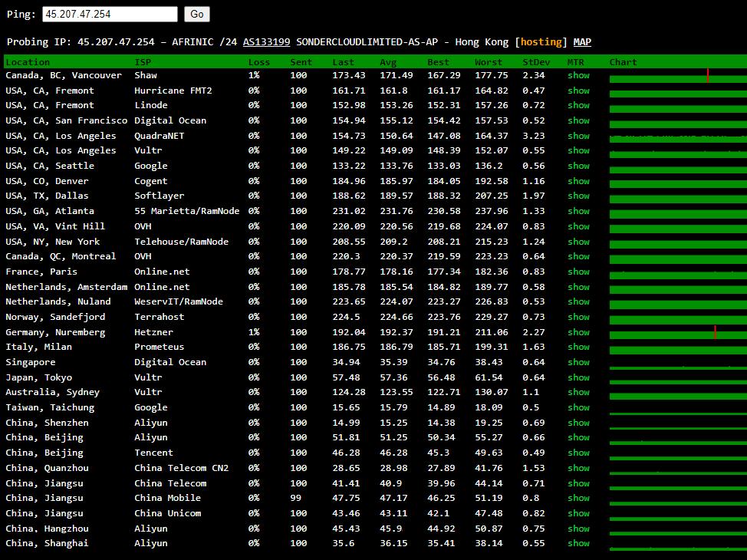747x560 pixels.
Task: Show MTR for Canada, BC, Vancouver Shaw
Action: click(x=578, y=75)
